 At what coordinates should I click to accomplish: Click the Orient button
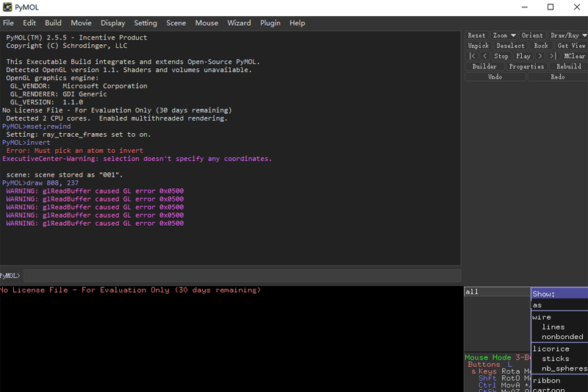(x=532, y=35)
